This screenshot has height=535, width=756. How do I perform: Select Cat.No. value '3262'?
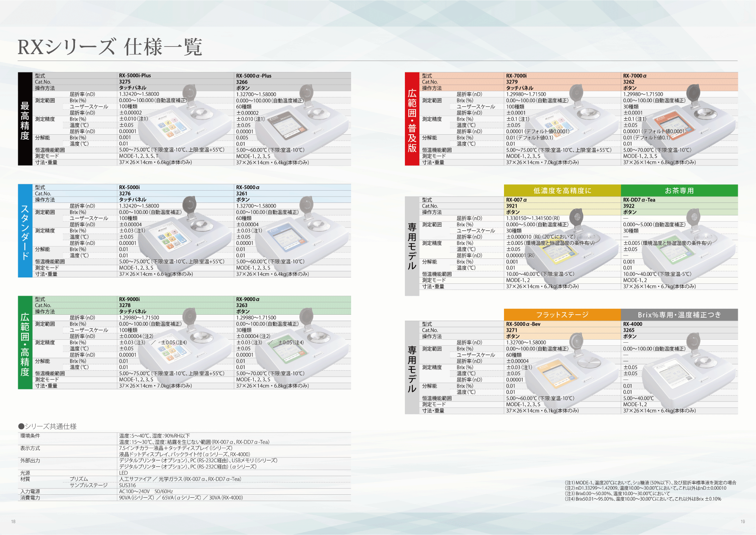[x=629, y=82]
